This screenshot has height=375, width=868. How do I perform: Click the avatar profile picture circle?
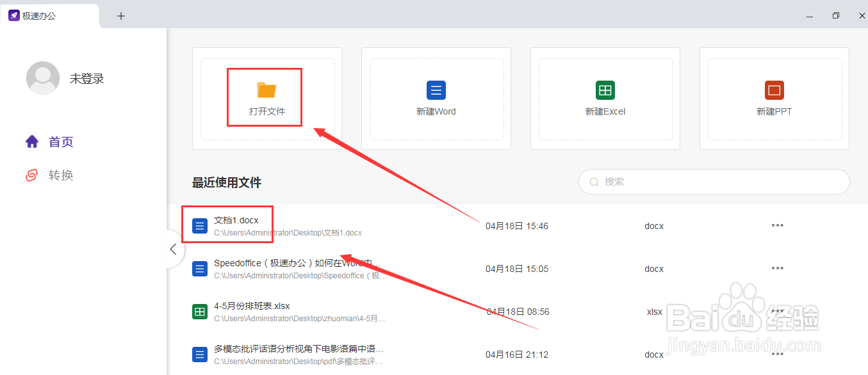[x=42, y=77]
